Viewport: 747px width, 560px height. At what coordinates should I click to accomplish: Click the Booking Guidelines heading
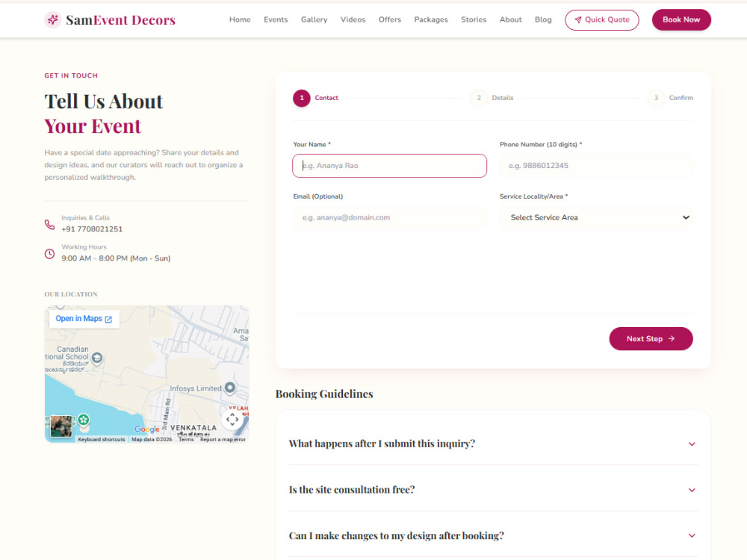pyautogui.click(x=324, y=393)
